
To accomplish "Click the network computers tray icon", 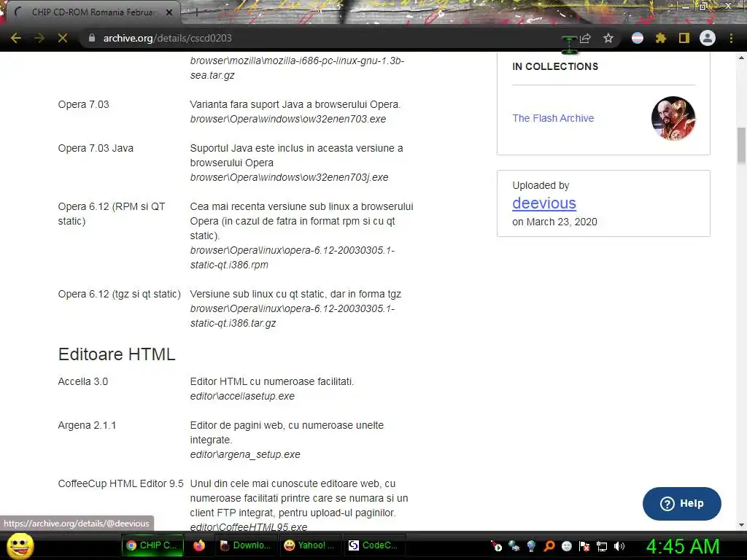I will point(514,546).
